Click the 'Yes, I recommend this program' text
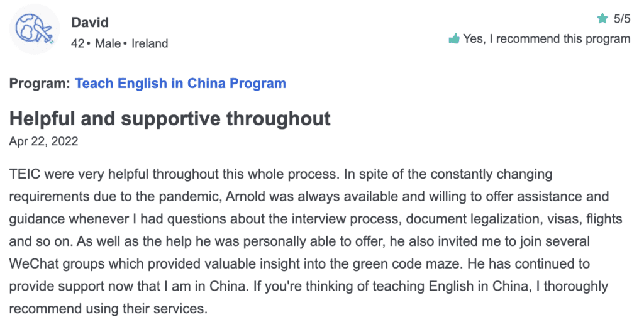Screen dimensions: 644x327 547,38
